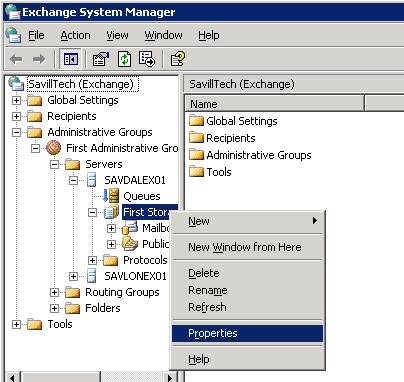Open the Help menu in menu bar
This screenshot has height=382, width=404.
(x=209, y=35)
